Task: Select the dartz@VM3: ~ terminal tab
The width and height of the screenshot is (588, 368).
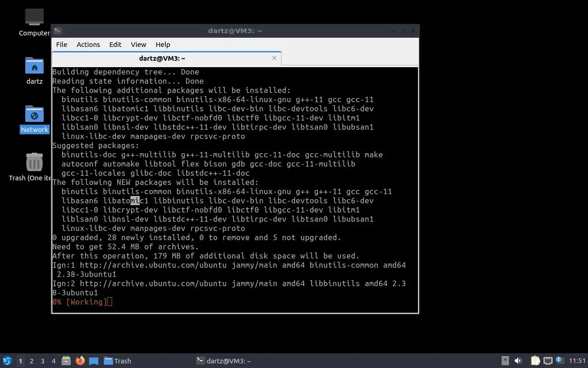Action: click(166, 58)
